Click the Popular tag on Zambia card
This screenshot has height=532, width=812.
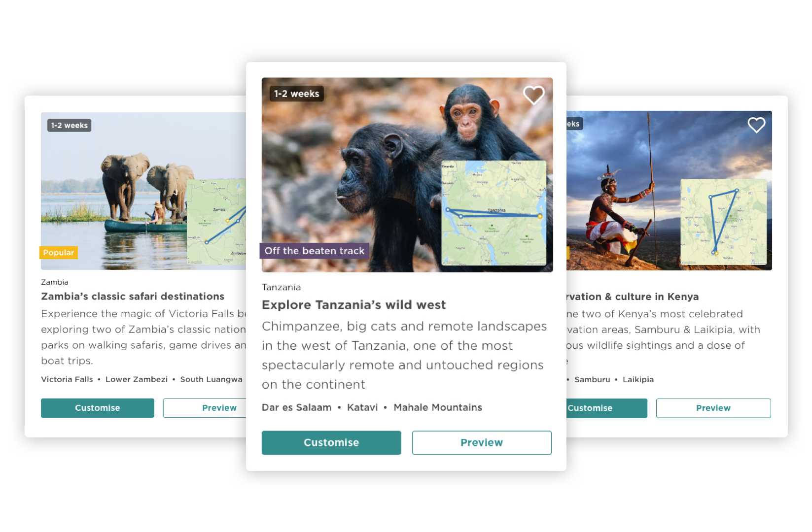(x=59, y=253)
